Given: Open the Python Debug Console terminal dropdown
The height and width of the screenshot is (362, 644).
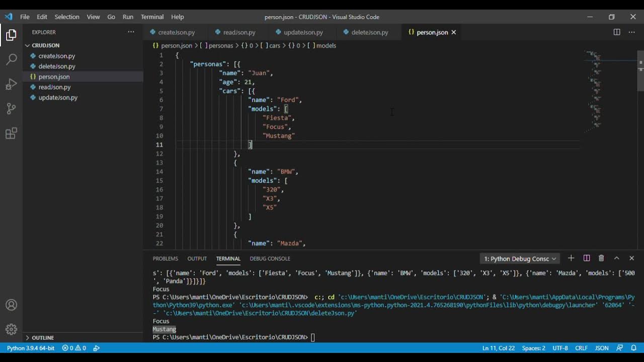Looking at the screenshot, I should click(520, 258).
